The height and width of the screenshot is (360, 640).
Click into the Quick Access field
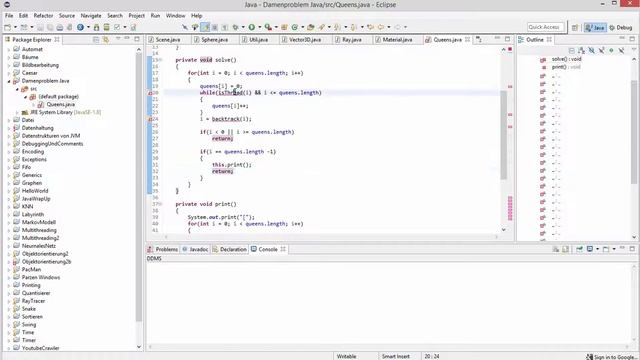coord(545,27)
